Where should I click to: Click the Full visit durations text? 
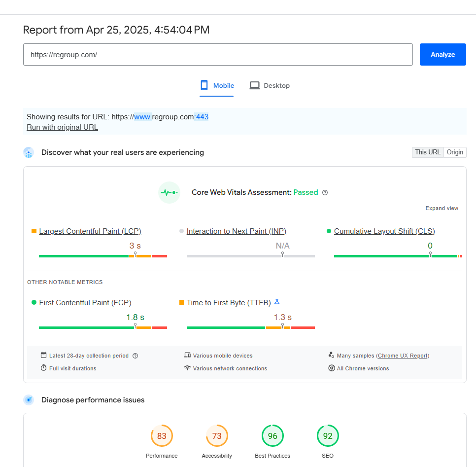(x=73, y=368)
